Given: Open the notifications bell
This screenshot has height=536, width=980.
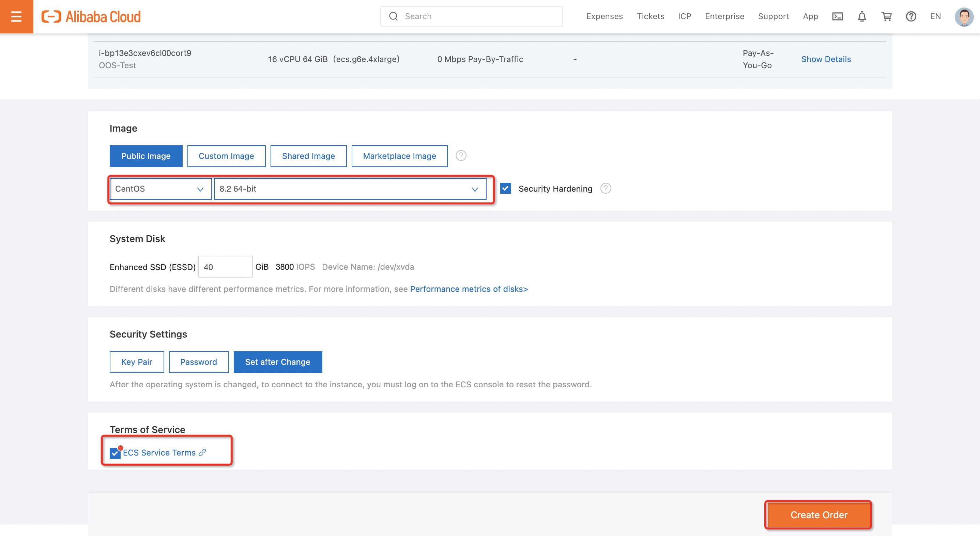Looking at the screenshot, I should (x=862, y=16).
